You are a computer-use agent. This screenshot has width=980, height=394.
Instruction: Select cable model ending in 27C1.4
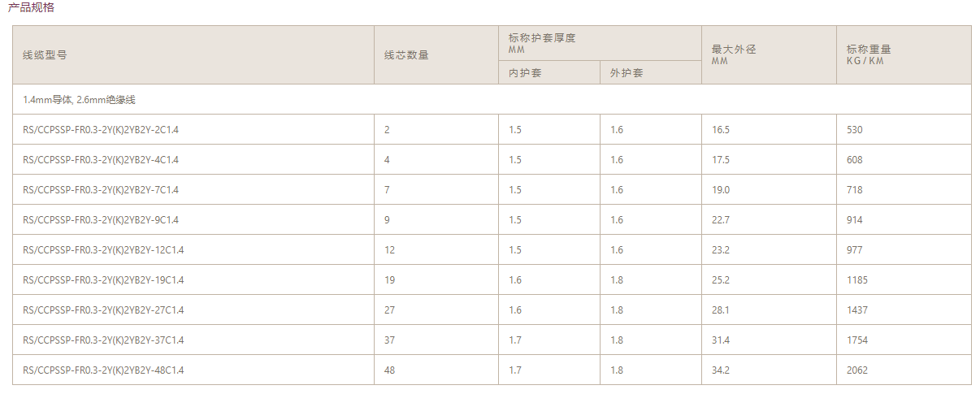(x=103, y=310)
